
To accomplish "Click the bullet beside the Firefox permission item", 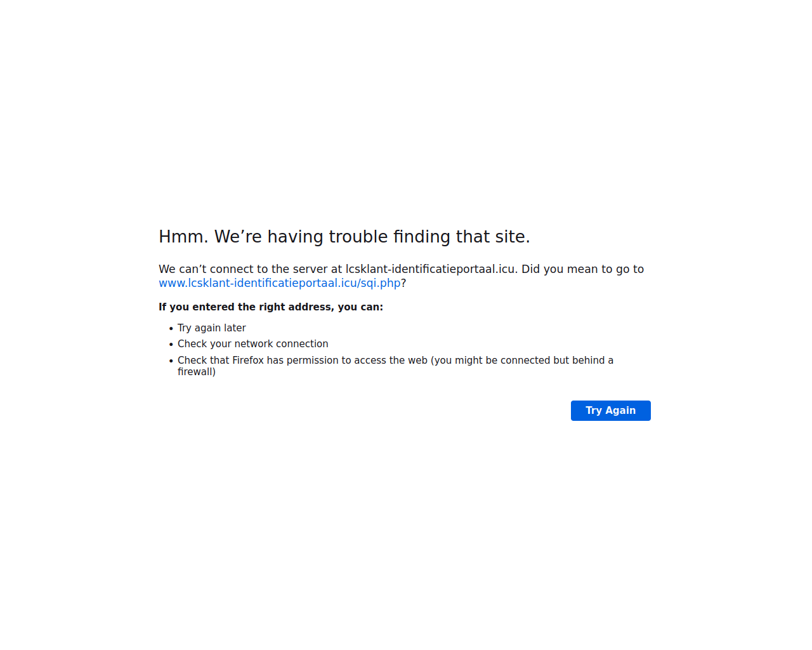I will click(171, 361).
